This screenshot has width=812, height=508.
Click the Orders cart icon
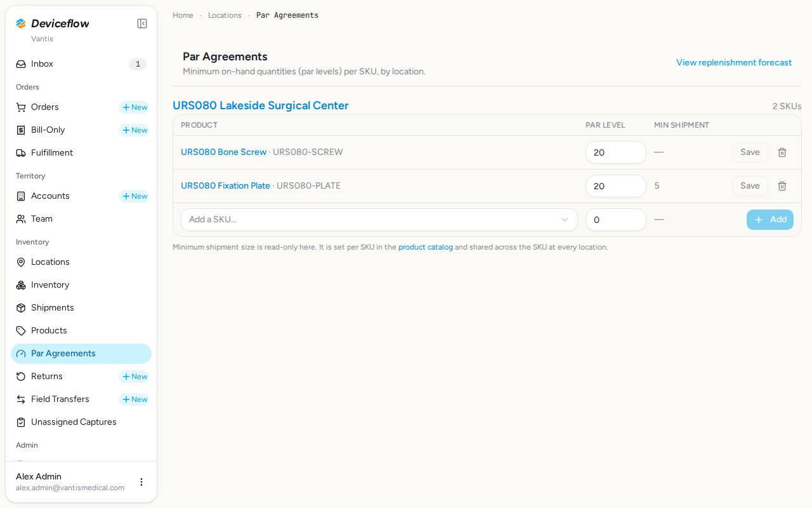pyautogui.click(x=21, y=107)
